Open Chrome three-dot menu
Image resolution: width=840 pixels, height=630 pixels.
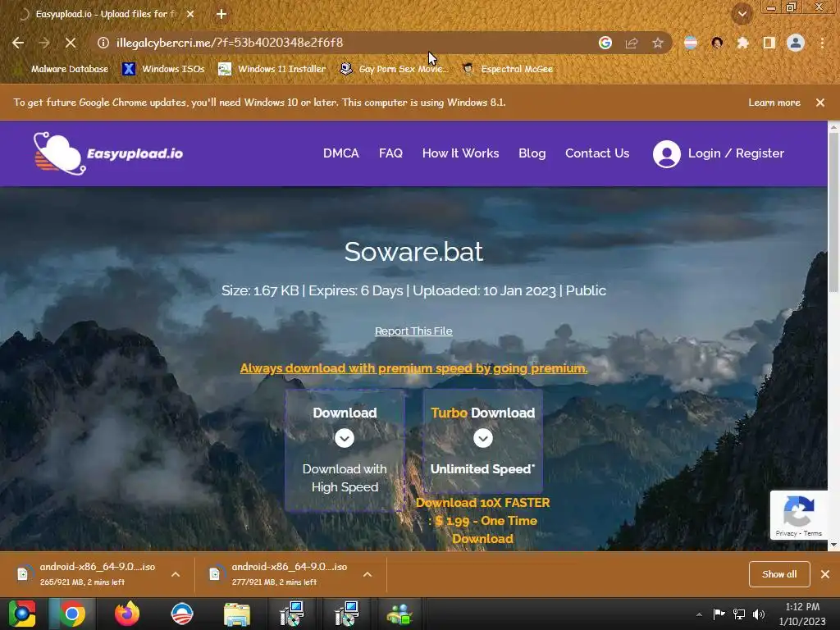[x=822, y=43]
